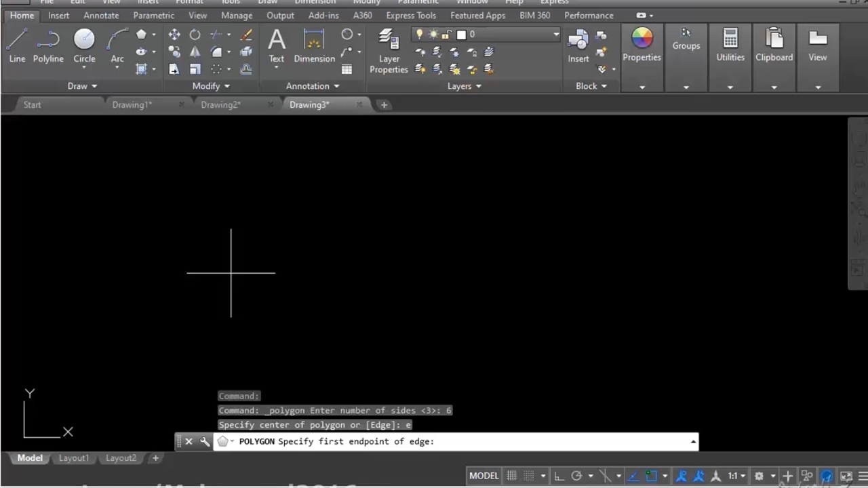868x488 pixels.
Task: Select the Line drawing tool
Action: (17, 45)
